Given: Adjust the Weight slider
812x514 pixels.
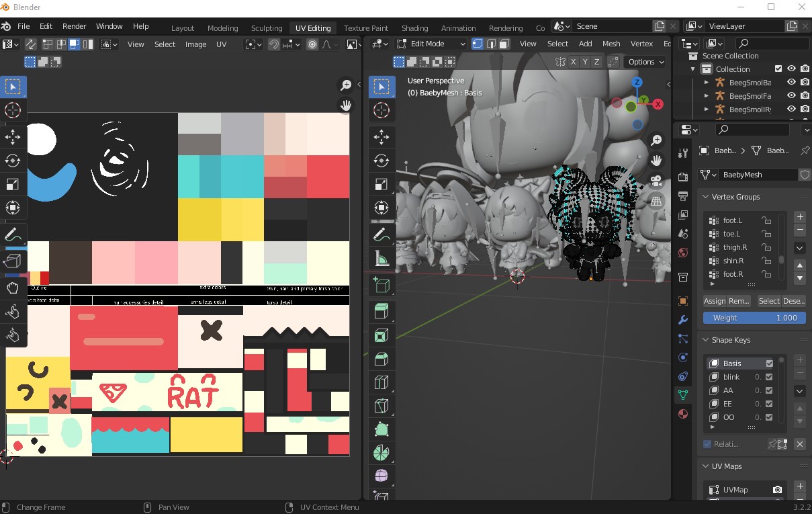Looking at the screenshot, I should point(754,318).
